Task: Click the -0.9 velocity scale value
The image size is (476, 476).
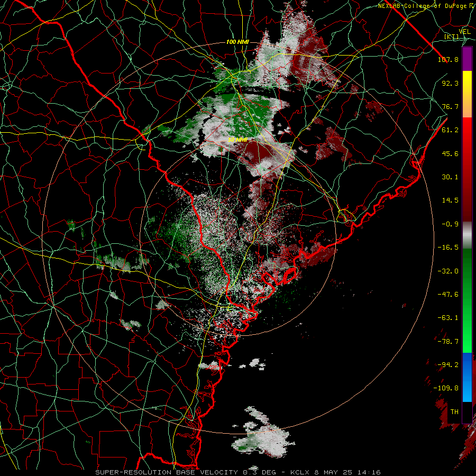Action: click(x=450, y=224)
